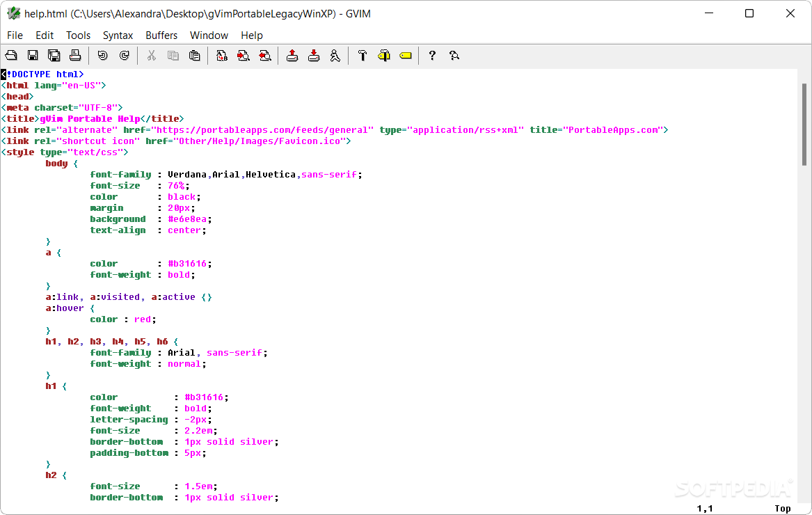Paste from the clipboard using the toolbar icon

click(195, 56)
